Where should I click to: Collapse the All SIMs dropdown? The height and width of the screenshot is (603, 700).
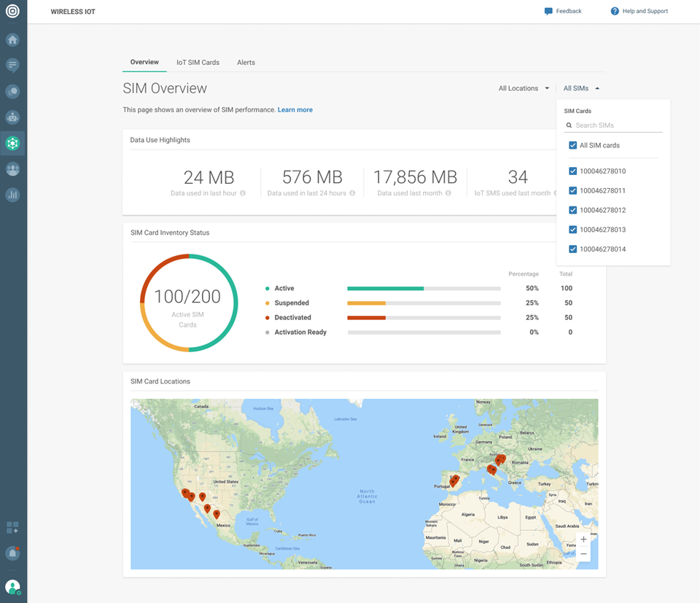[581, 88]
